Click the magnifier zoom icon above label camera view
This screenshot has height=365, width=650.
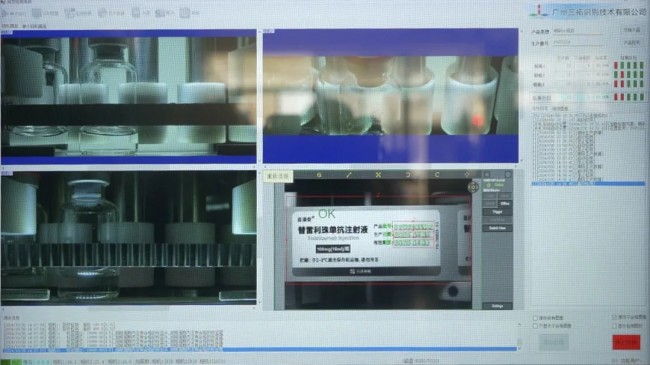(x=319, y=175)
